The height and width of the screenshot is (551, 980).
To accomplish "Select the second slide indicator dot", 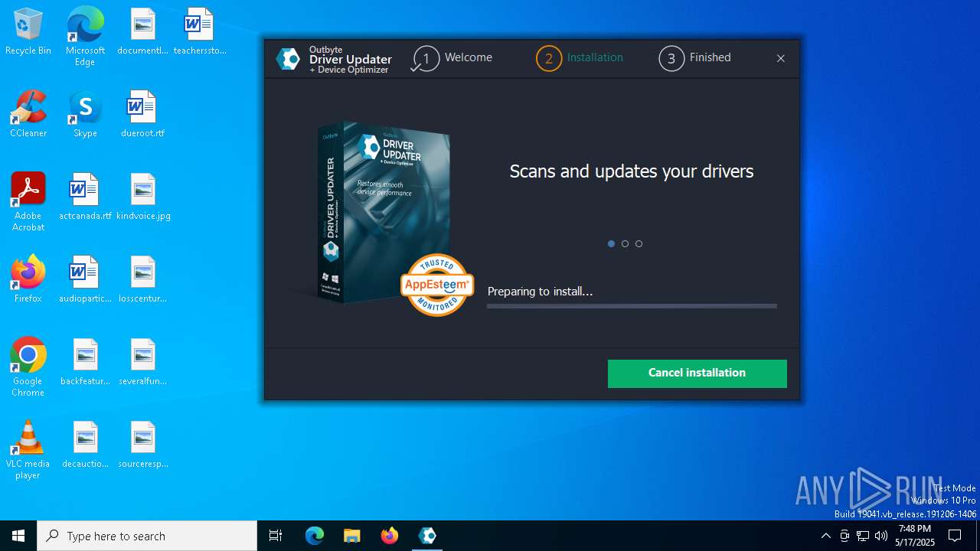I will coord(625,244).
